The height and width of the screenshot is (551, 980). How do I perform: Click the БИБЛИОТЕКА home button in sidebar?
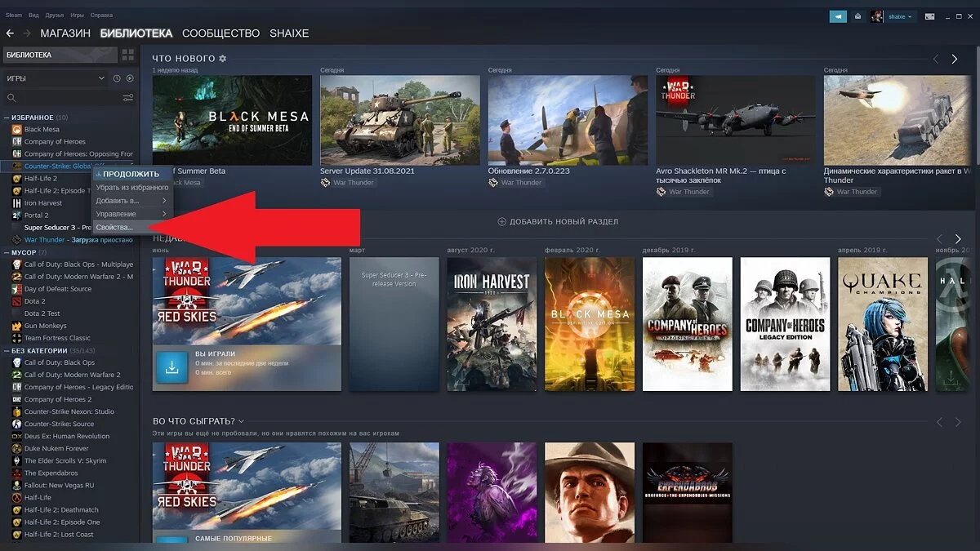click(x=59, y=55)
